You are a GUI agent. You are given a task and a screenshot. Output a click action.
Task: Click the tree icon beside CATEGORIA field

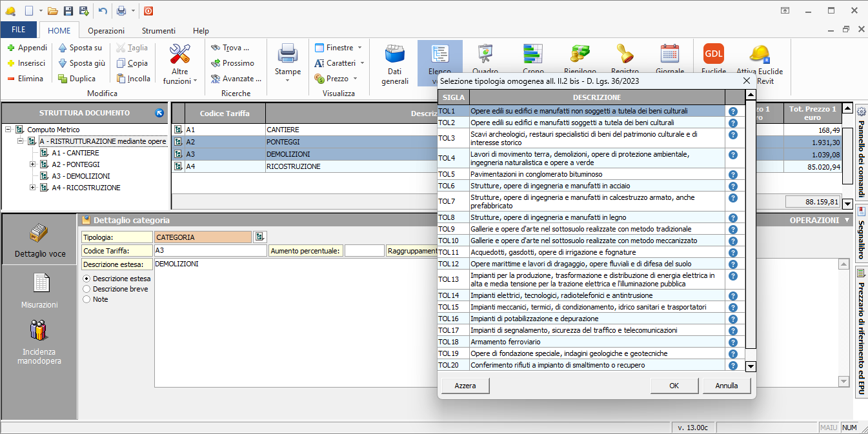click(259, 237)
